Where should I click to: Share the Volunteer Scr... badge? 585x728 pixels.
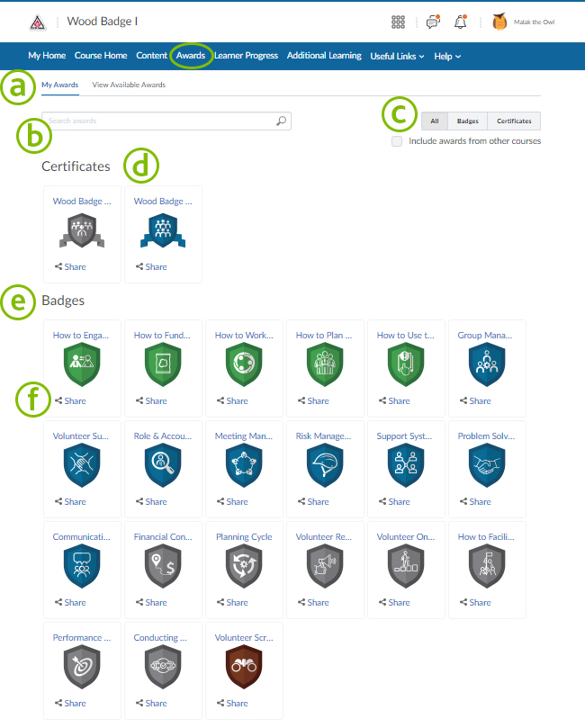click(x=232, y=704)
